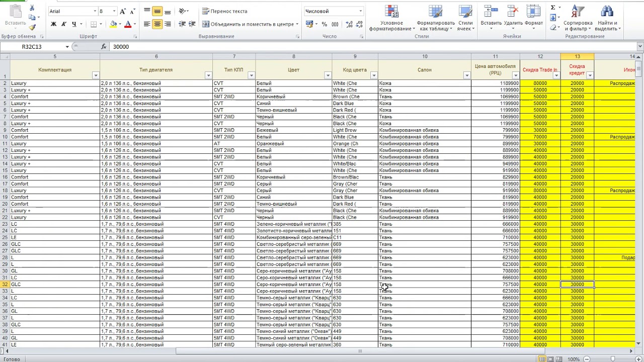This screenshot has height=362, width=644.
Task: Click the Clear eraser icon
Action: (553, 28)
